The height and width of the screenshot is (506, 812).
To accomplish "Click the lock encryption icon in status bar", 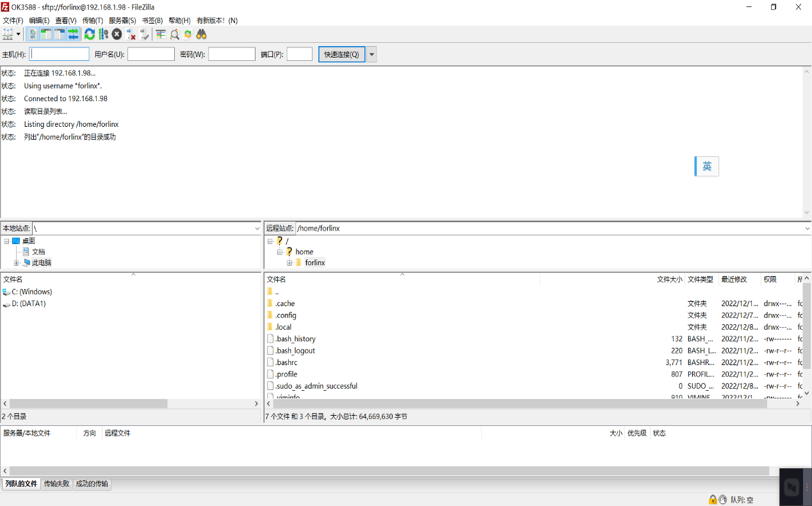I will pyautogui.click(x=713, y=500).
